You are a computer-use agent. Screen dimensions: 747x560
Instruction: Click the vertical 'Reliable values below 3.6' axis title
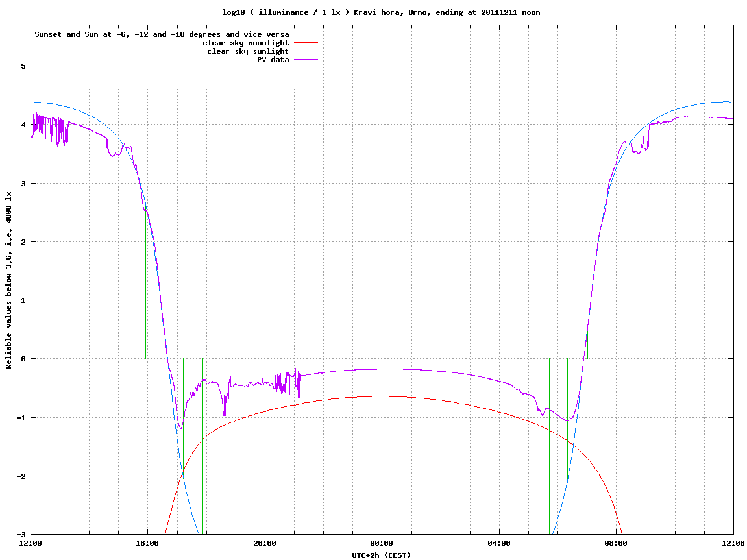[x=8, y=280]
